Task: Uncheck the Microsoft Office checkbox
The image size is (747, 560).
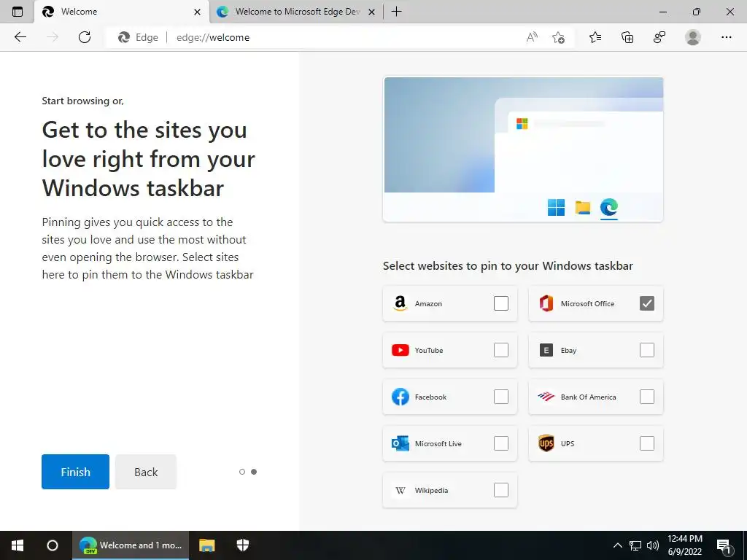Action: point(647,303)
